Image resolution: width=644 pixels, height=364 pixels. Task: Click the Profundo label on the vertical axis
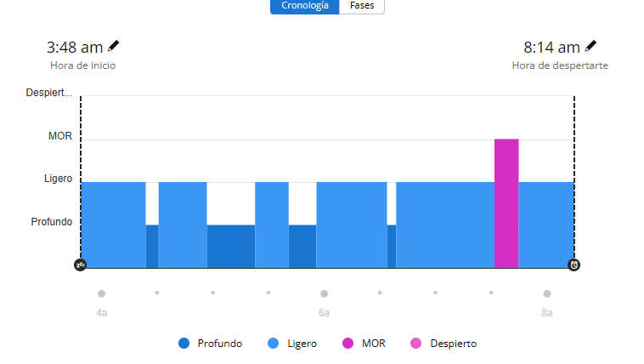coord(52,222)
